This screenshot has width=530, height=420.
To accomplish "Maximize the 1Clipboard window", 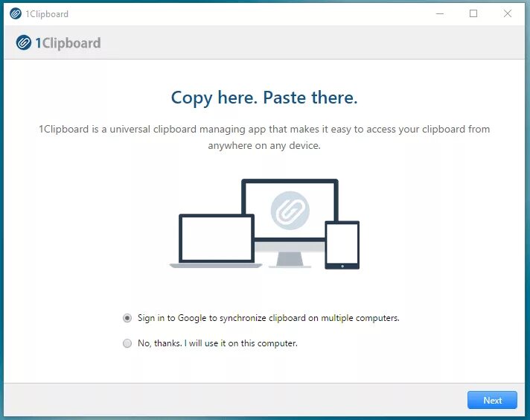I will coord(473,13).
